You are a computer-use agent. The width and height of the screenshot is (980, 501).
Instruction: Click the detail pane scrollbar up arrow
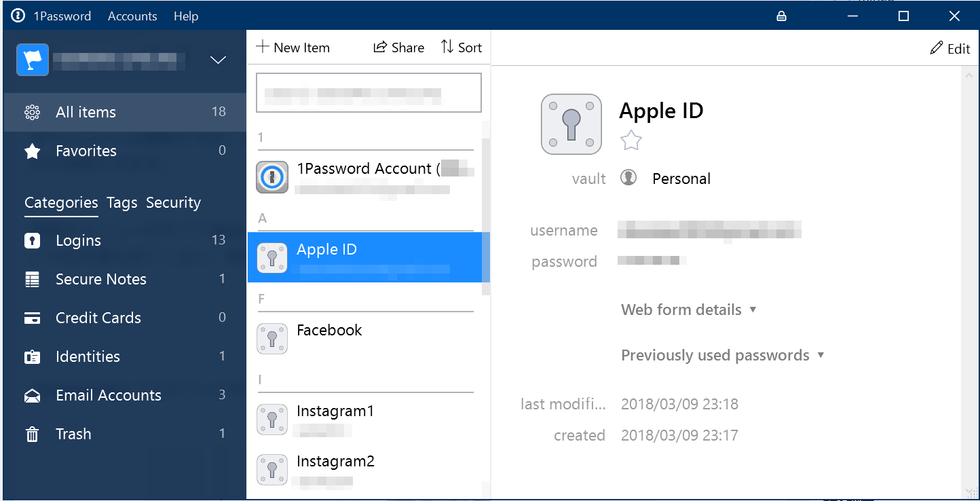(968, 75)
